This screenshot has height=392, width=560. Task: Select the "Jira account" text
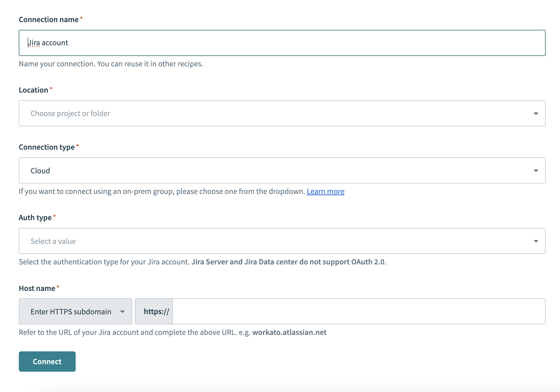coord(48,42)
